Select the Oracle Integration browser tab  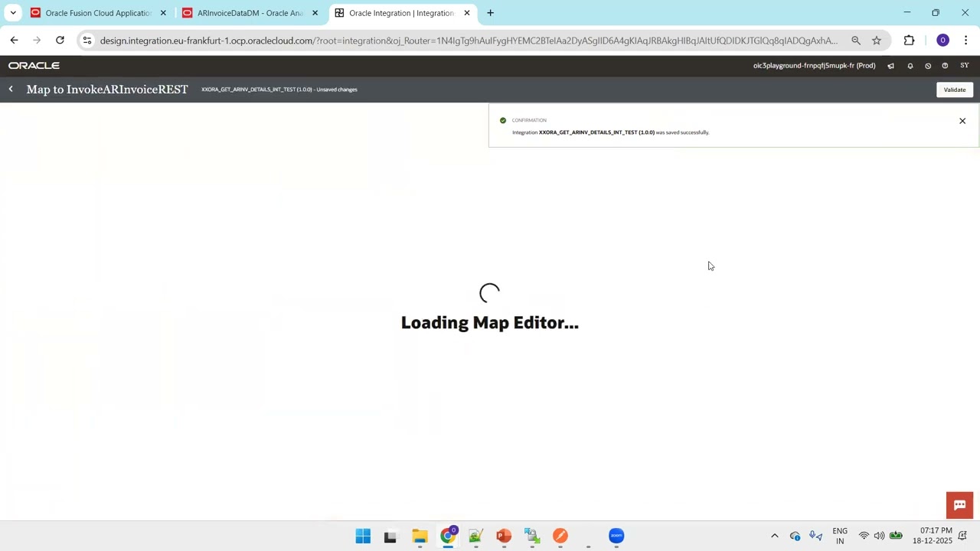pos(401,13)
